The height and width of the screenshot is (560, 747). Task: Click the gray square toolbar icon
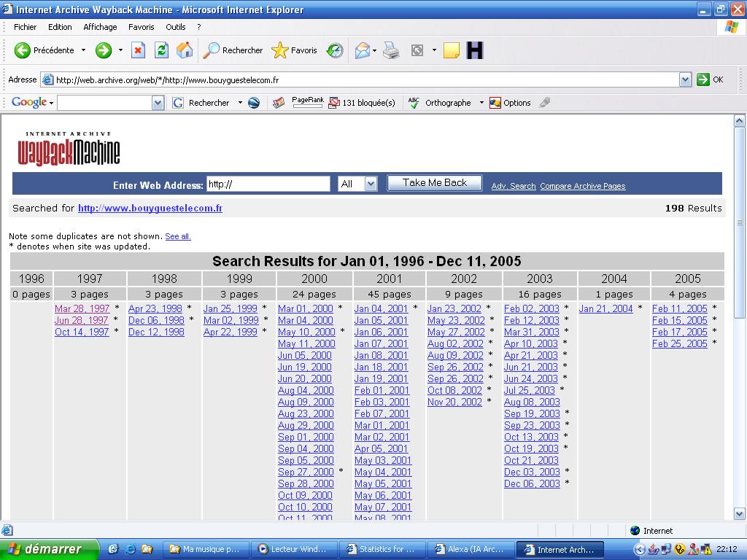417,50
